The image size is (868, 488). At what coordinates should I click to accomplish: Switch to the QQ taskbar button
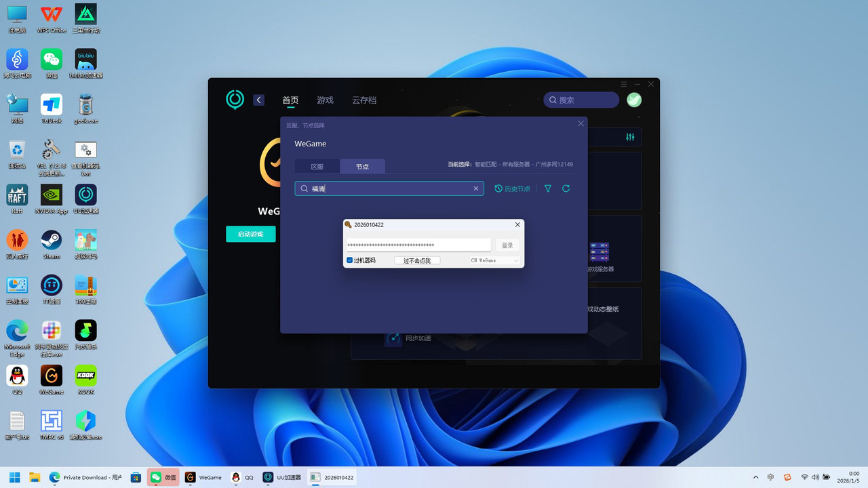click(x=243, y=477)
